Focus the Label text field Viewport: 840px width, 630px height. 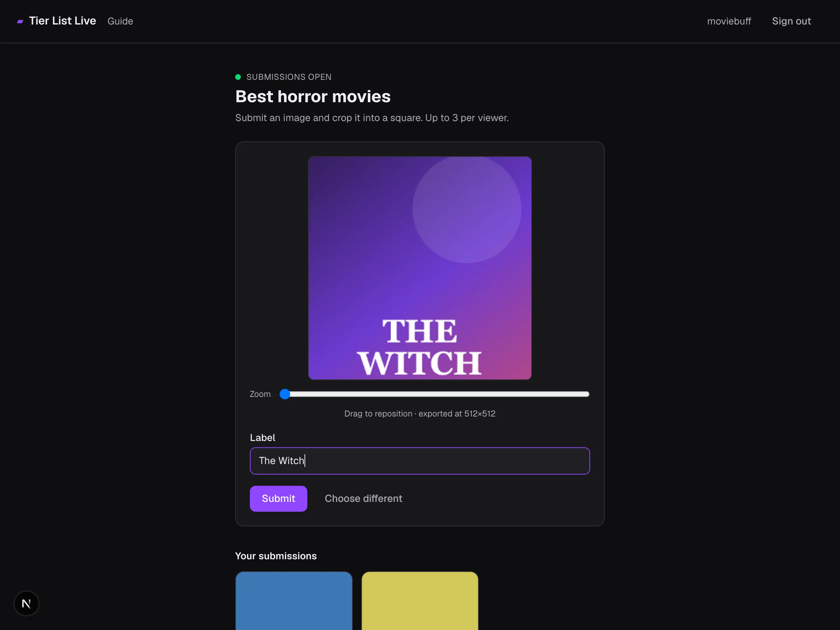[420, 461]
